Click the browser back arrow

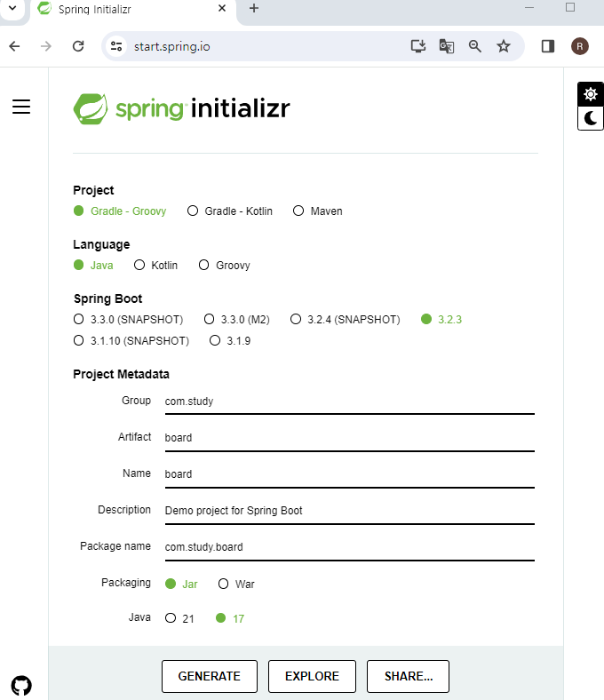click(15, 46)
